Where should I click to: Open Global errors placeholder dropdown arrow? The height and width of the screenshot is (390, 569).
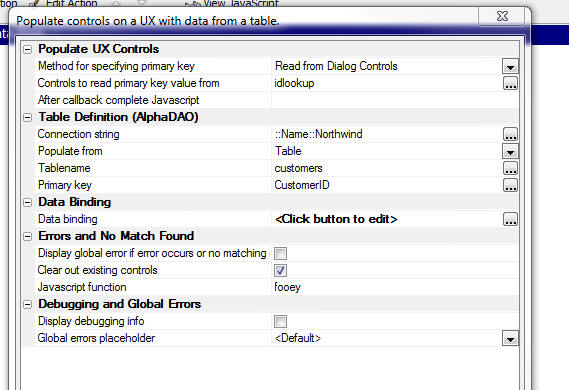[x=510, y=338]
